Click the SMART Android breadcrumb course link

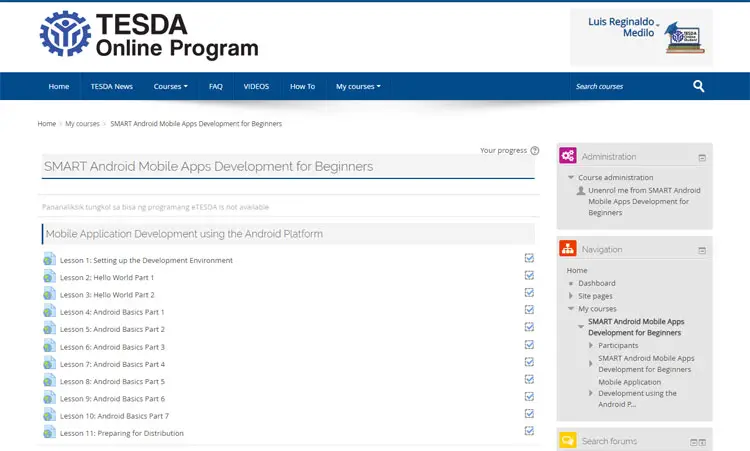pos(196,124)
